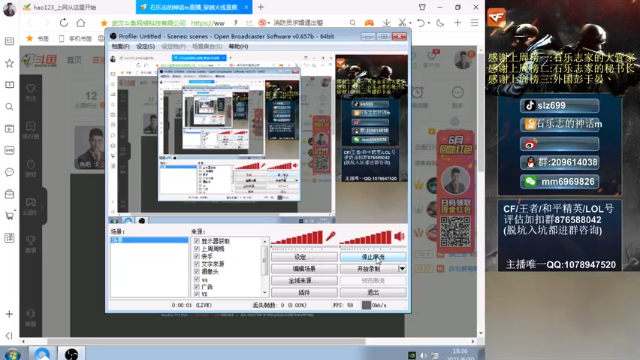This screenshot has width=640, height=360.
Task: Toggle the 快手 source checkbox
Action: coord(197,256)
